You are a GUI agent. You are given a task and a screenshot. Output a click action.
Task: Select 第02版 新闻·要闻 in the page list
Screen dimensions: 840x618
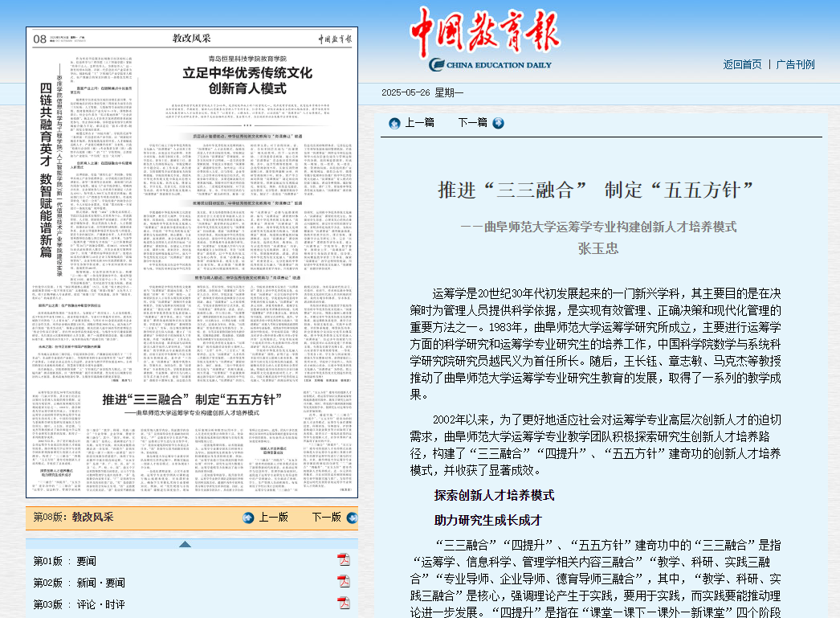coord(79,583)
